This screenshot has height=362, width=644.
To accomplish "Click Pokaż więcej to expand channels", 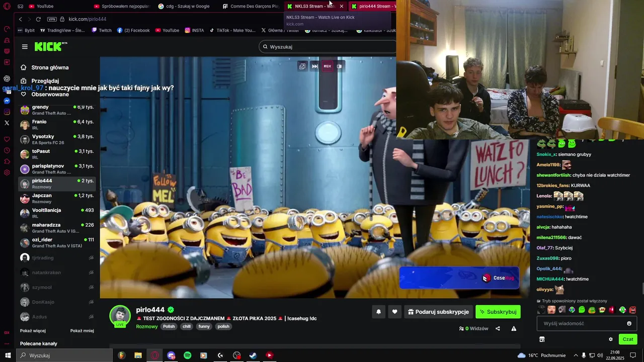I will (x=33, y=331).
